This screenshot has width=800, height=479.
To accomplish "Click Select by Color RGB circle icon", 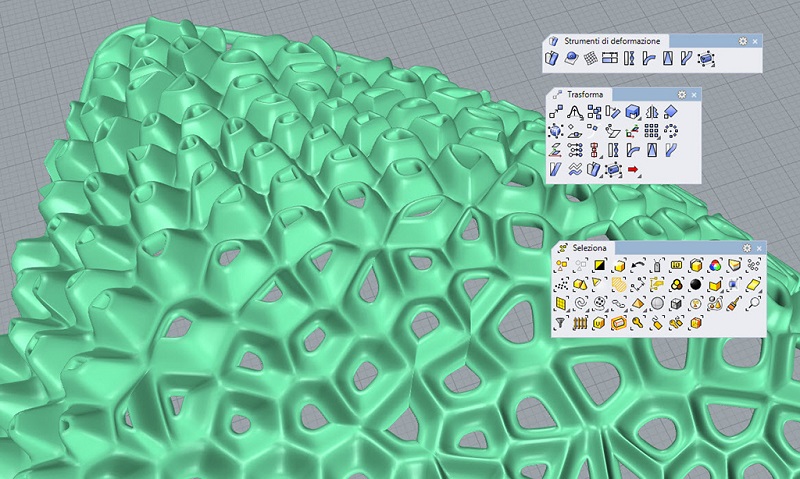I will point(715,265).
